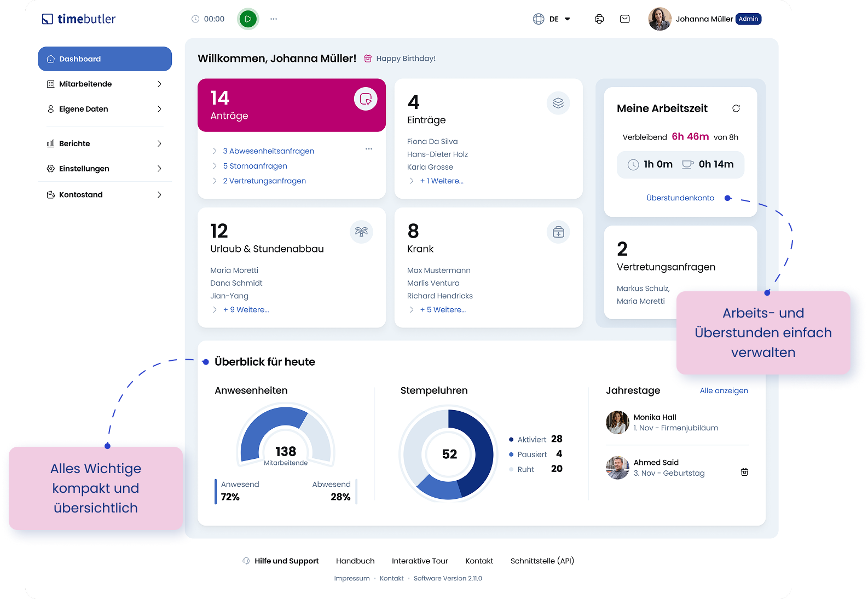868x599 pixels.
Task: Click the gift icon next to Ahmed Said
Action: click(744, 472)
